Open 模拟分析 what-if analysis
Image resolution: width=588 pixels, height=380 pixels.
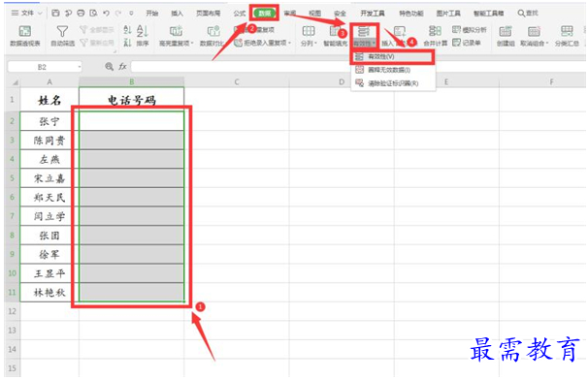[x=469, y=30]
